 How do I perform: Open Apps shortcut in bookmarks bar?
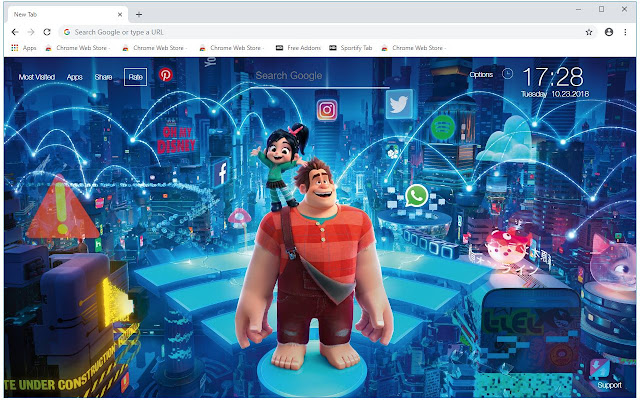coord(24,48)
